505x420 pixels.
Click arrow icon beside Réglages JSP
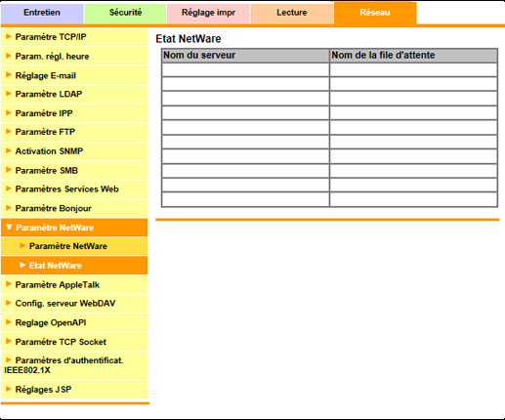9,389
